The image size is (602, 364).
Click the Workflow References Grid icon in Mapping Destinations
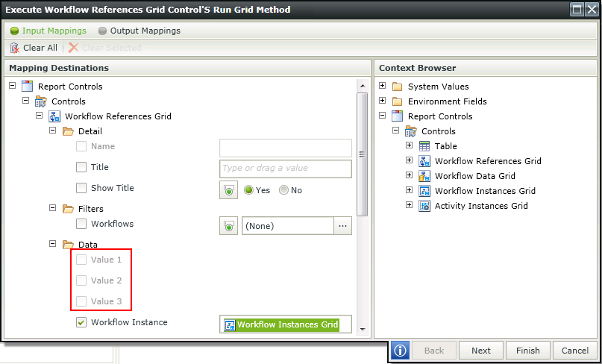54,116
